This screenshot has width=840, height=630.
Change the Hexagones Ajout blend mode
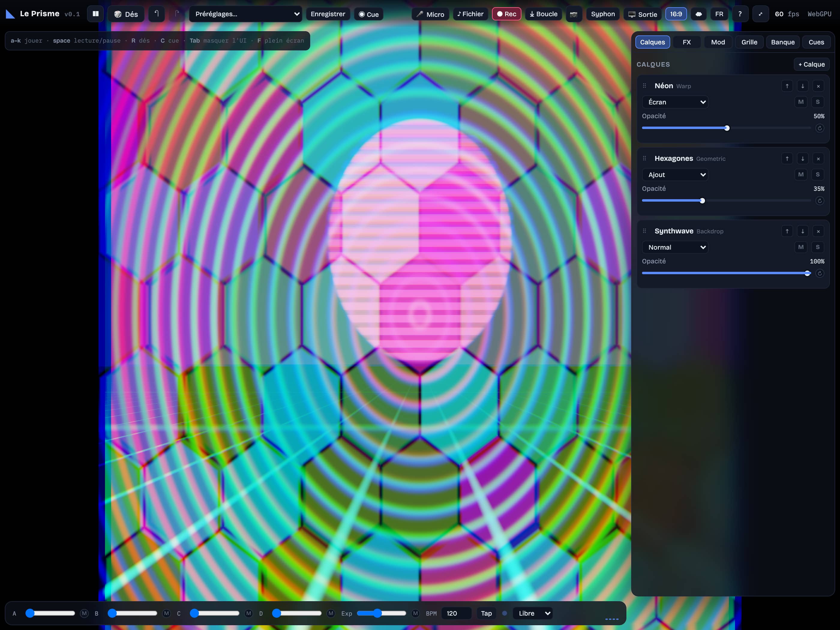tap(675, 174)
